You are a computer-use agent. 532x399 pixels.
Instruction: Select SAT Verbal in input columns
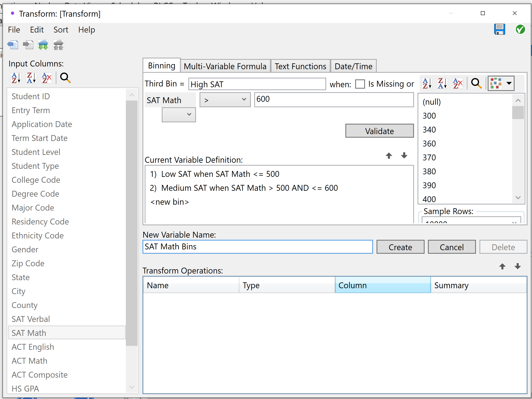coord(67,319)
